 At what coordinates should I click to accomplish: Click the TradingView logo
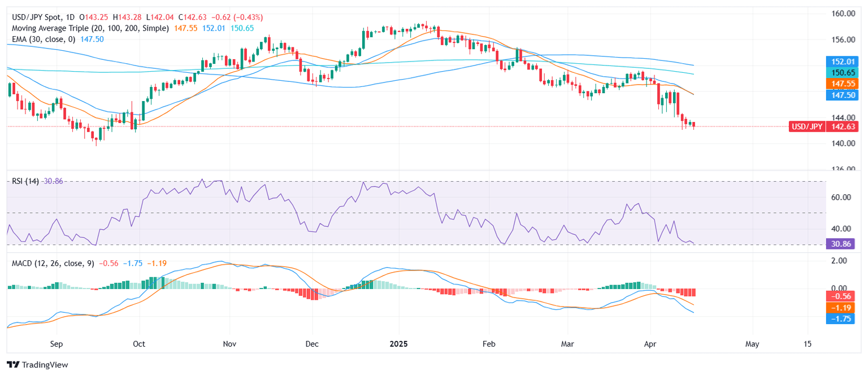point(37,365)
